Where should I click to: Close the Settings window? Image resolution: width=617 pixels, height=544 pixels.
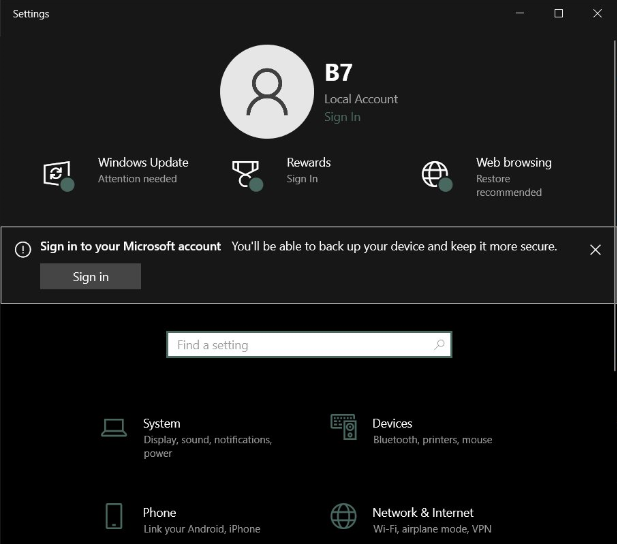(597, 13)
